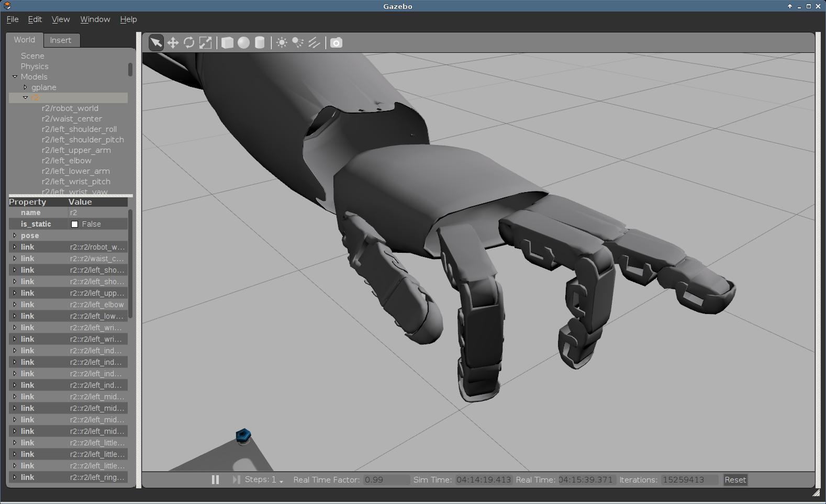Screen dimensions: 826x504
Task: Select r2/left_upper_arm link
Action: [76, 150]
